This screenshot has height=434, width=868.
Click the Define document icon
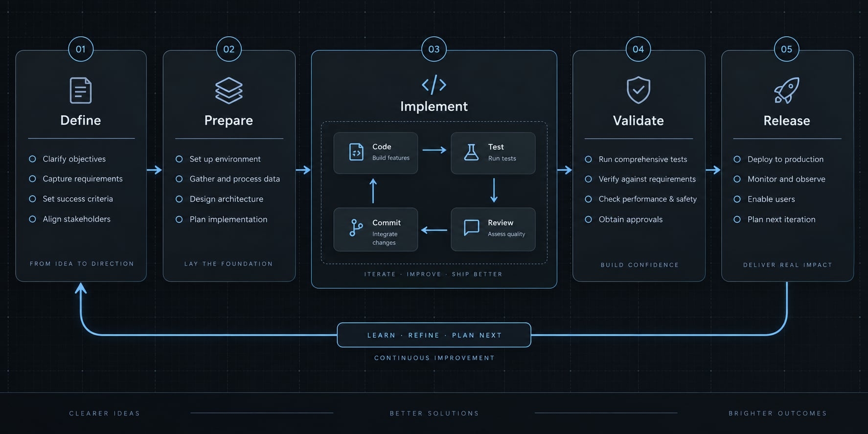(x=81, y=91)
